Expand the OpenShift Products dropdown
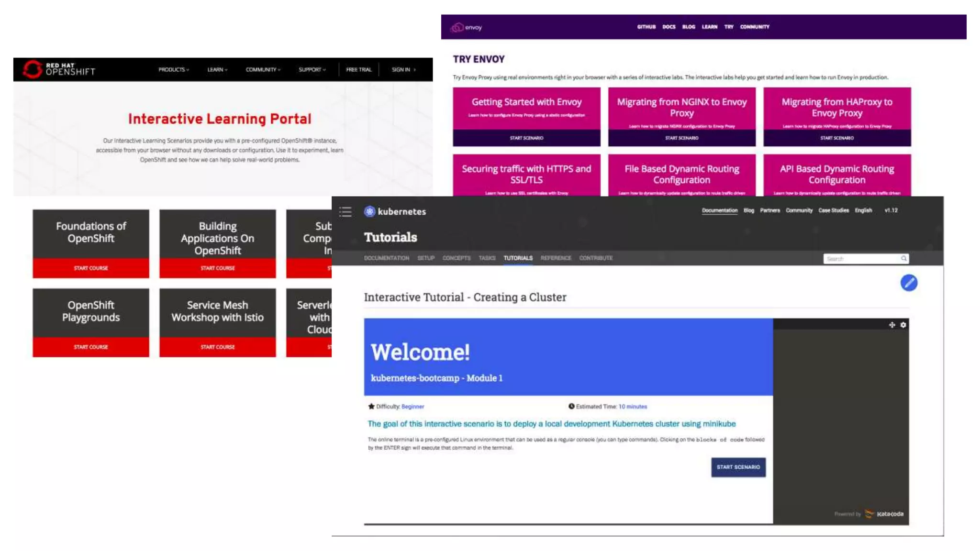Screen dimensions: 980x551 coord(174,70)
